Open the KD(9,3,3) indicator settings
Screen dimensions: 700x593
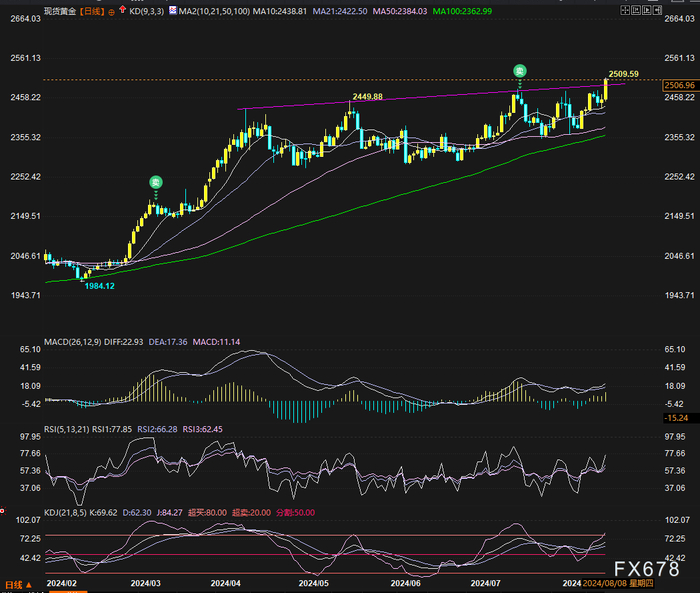[148, 9]
